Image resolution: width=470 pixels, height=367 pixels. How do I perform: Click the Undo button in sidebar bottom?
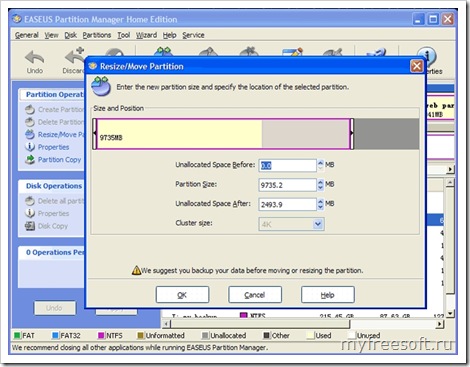(x=55, y=308)
